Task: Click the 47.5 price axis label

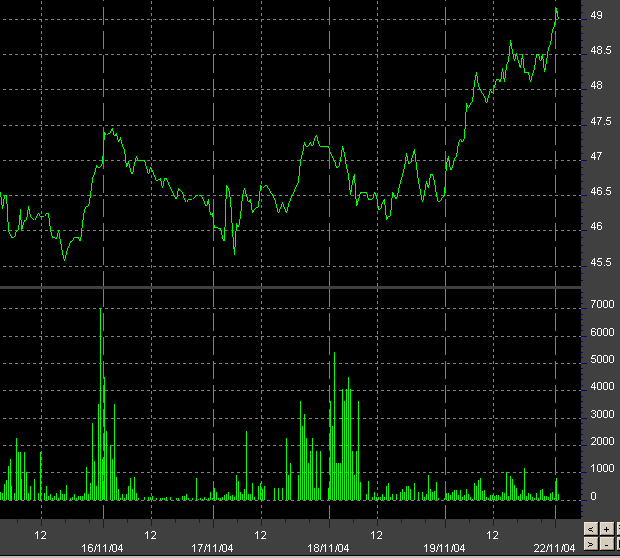Action: point(600,122)
